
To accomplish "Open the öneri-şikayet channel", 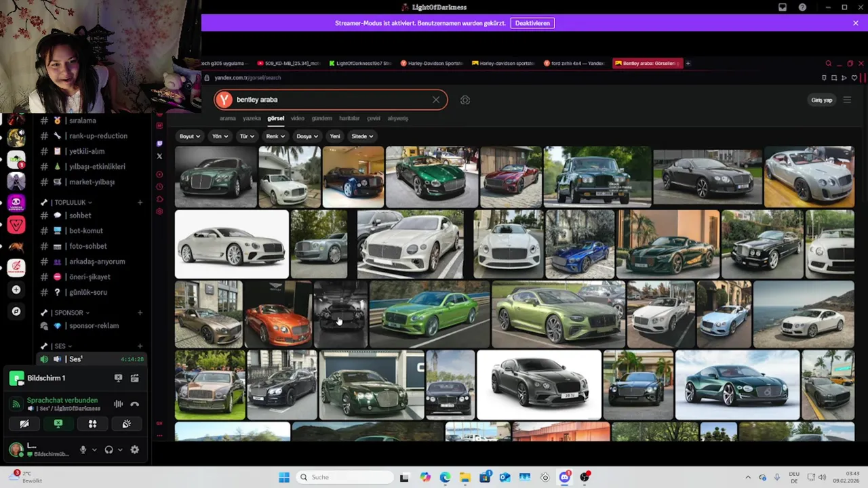I will click(x=90, y=277).
